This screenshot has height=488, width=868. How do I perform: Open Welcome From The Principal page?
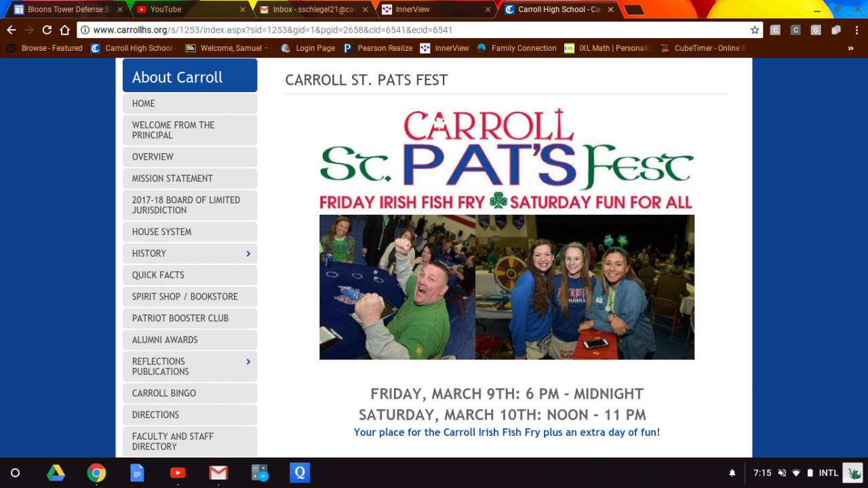[x=190, y=130]
